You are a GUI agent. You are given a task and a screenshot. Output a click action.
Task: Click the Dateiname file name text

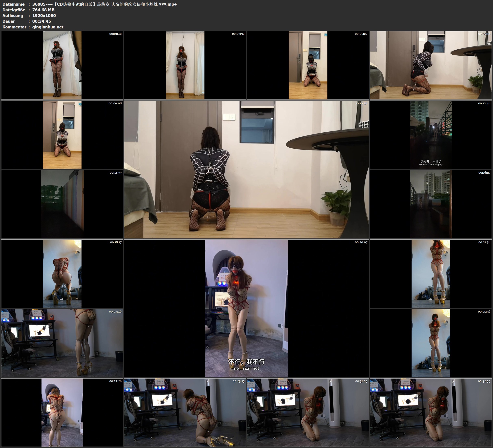point(104,4)
